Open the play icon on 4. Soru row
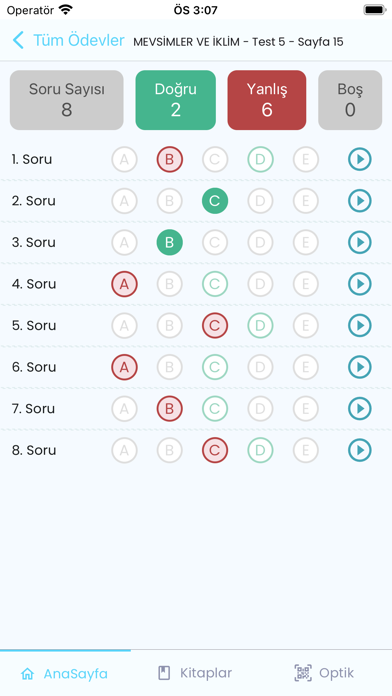Viewport: 392px width, 696px height. 359,284
